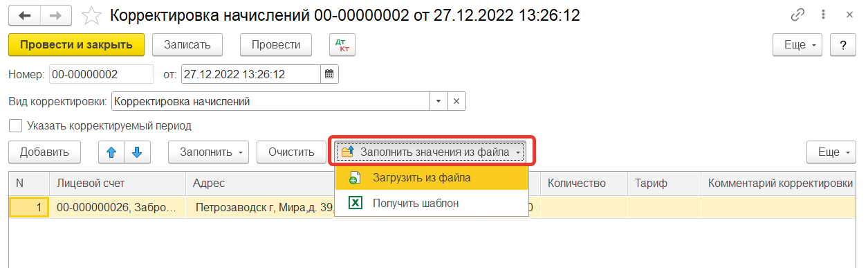The height and width of the screenshot is (268, 868).
Task: Open calendar picker next to date field
Action: [x=329, y=74]
